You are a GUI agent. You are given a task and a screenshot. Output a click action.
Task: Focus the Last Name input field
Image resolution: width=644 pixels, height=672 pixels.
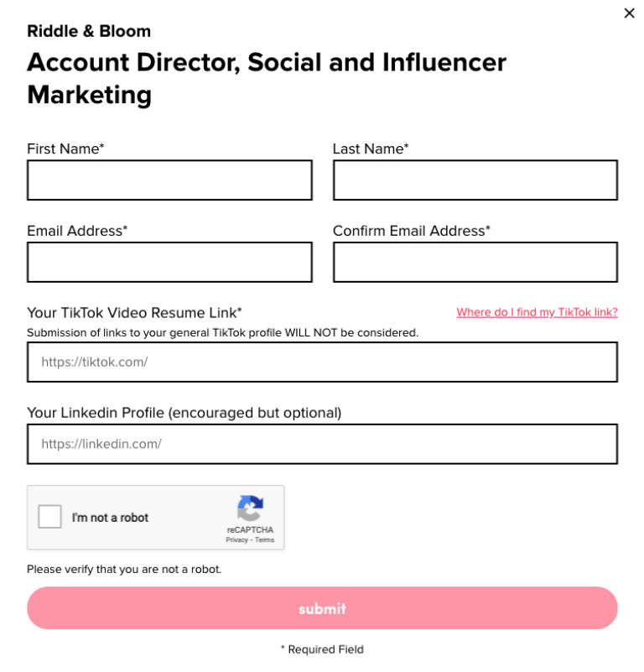475,180
